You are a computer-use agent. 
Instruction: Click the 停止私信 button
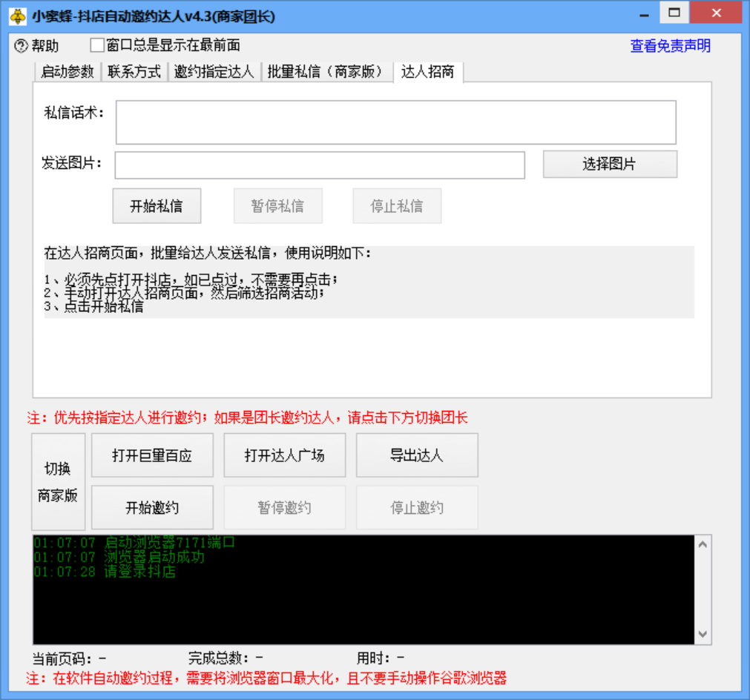pos(396,205)
